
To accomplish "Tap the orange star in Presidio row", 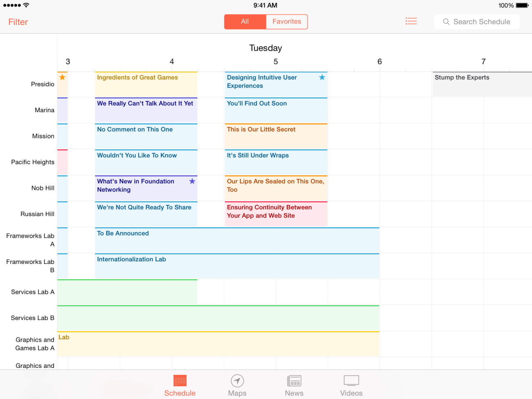I will [x=62, y=77].
